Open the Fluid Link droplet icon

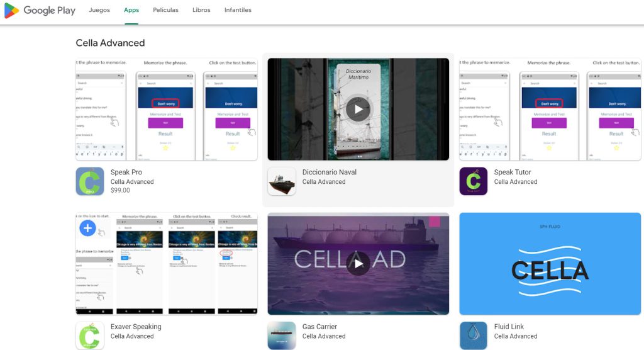[474, 336]
